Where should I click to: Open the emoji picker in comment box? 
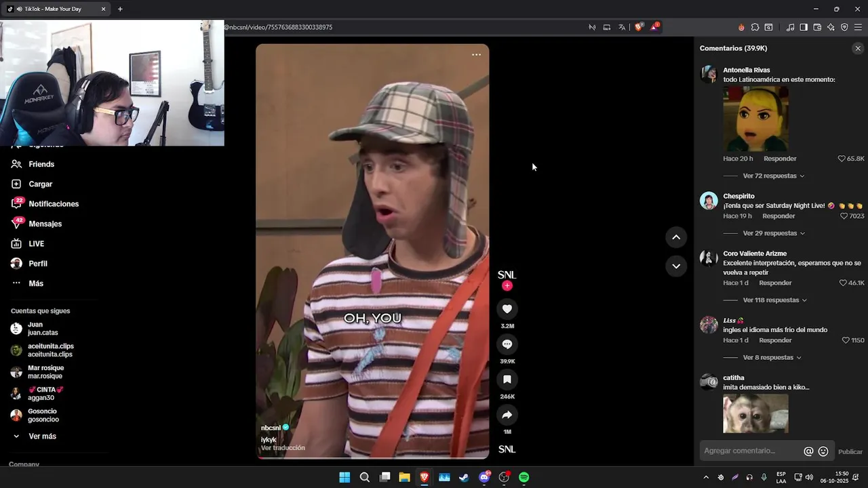823,451
